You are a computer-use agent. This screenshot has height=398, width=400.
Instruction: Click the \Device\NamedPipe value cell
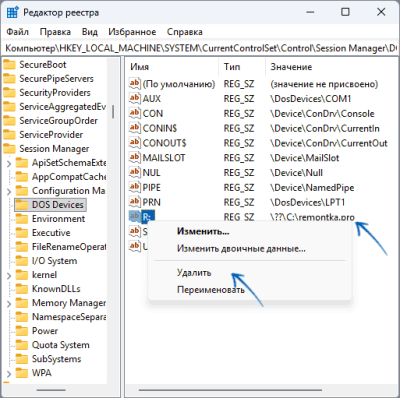[312, 187]
